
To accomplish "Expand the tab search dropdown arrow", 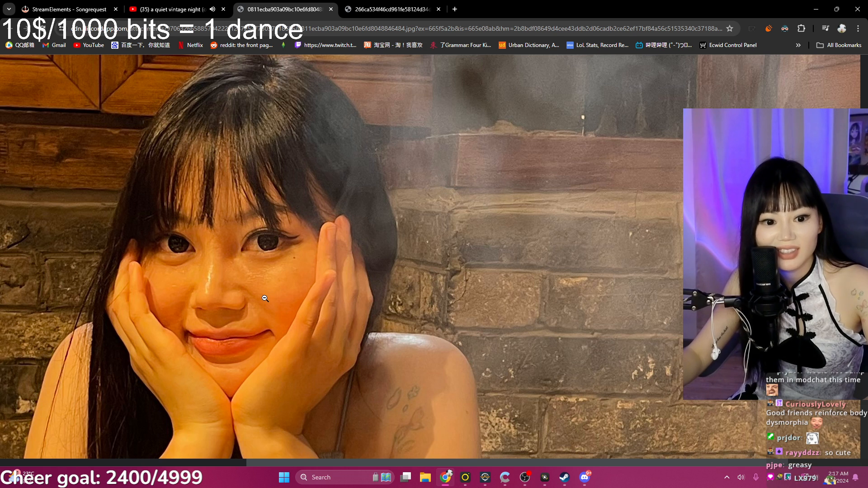I will point(9,9).
